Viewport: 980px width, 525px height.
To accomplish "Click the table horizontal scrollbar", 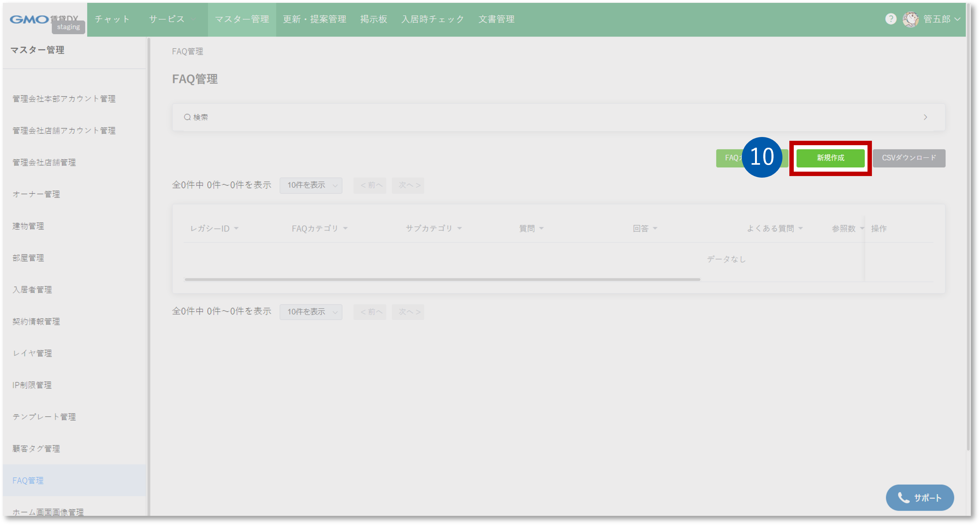I will 442,279.
